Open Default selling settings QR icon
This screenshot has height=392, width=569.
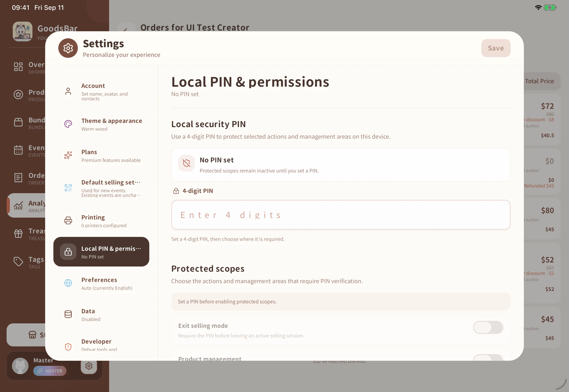pos(68,188)
